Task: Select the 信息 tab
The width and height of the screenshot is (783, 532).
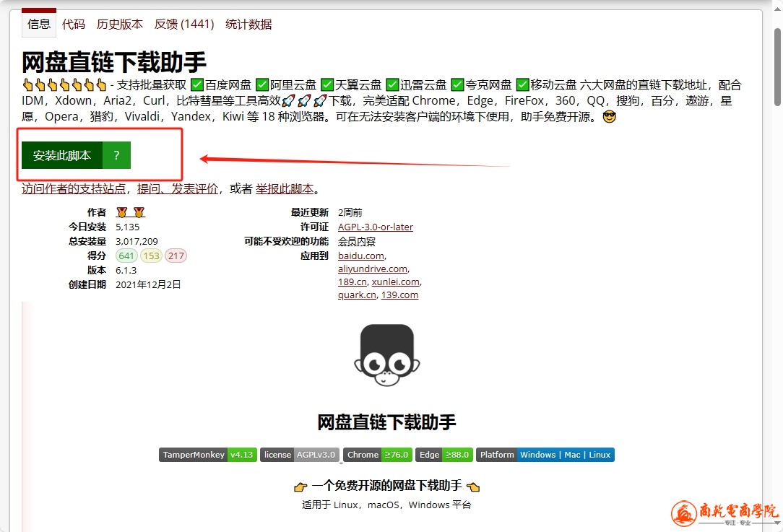Action: (x=39, y=24)
